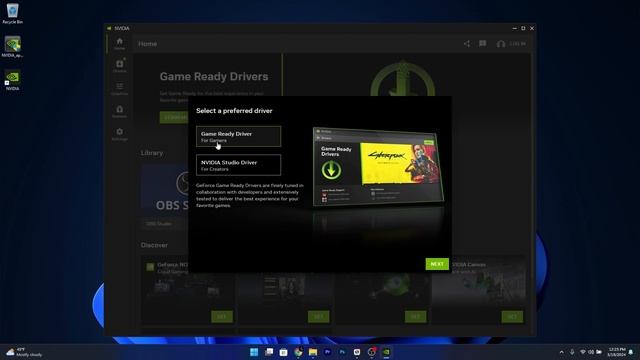This screenshot has height=360, width=640.
Task: Open Home in the NVIDIA sidebar
Action: [120, 43]
